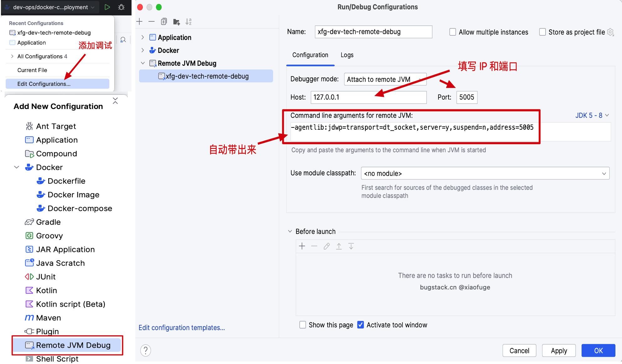
Task: Sort configurations alphabetically icon
Action: (188, 22)
